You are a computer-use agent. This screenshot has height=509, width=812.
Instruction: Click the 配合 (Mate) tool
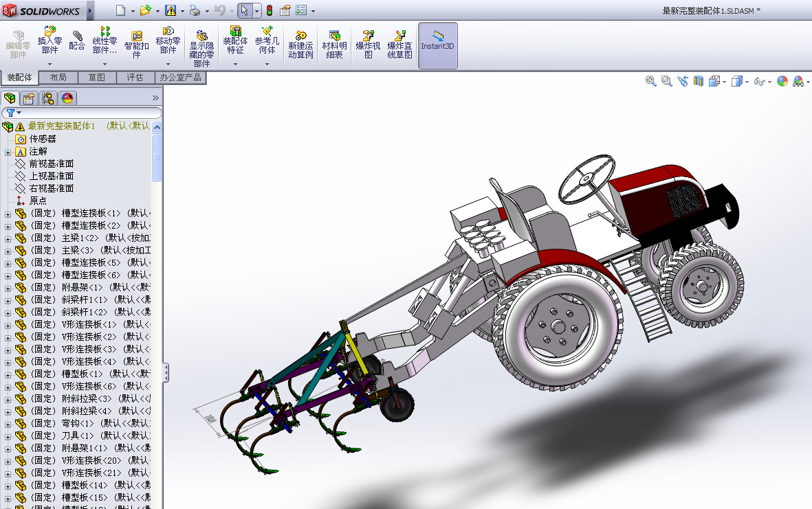pos(76,41)
